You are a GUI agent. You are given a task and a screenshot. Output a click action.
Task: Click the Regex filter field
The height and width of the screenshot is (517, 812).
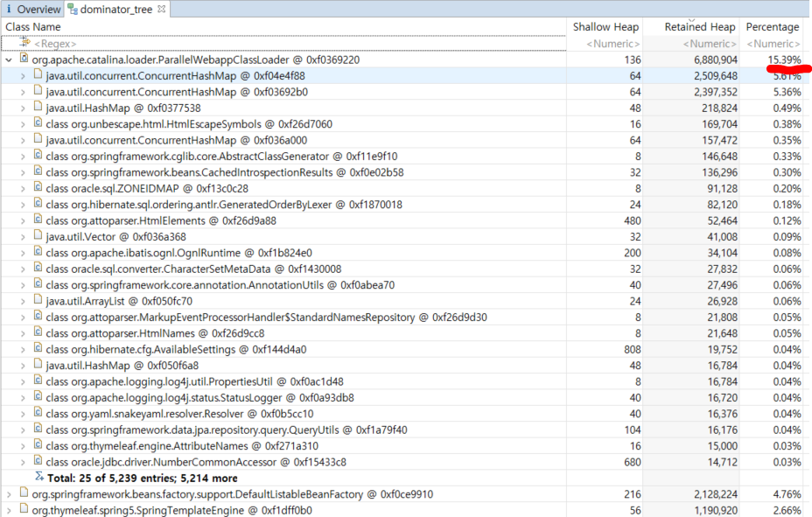click(x=283, y=44)
